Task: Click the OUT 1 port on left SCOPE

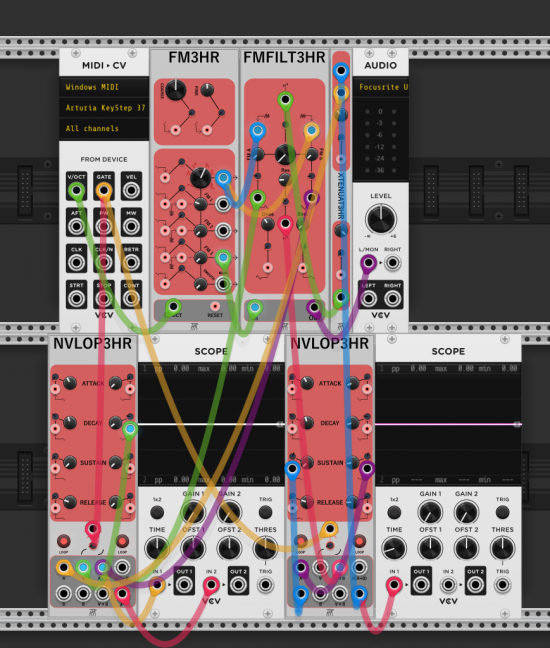Action: (x=184, y=585)
